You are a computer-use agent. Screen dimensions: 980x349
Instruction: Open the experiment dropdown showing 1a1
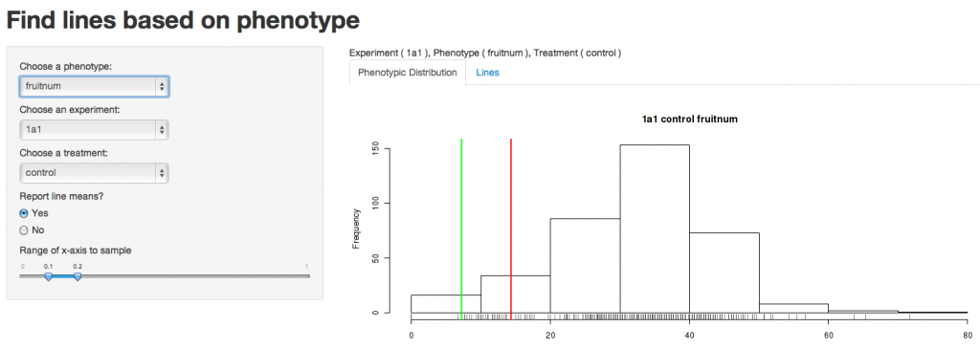[94, 130]
